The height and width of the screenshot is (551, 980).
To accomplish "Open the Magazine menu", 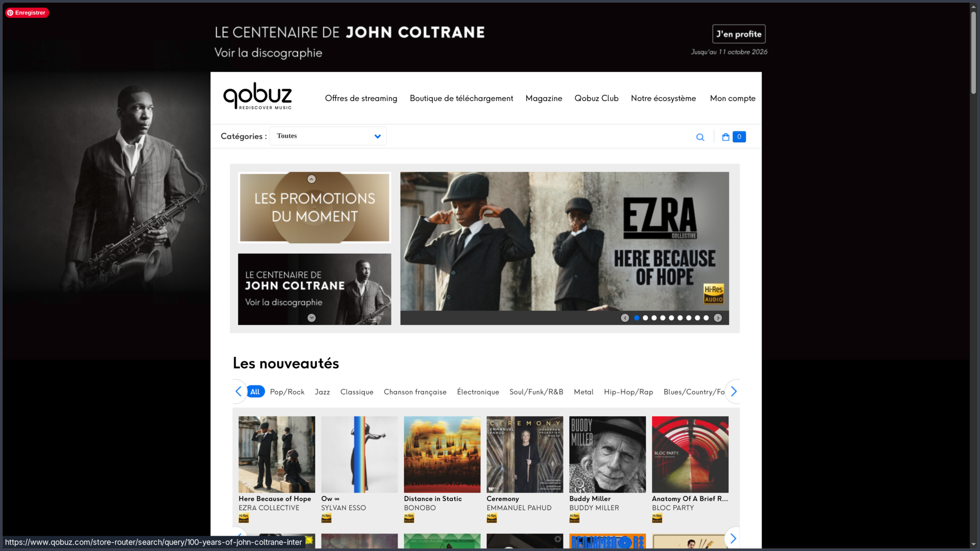I will 544,98.
